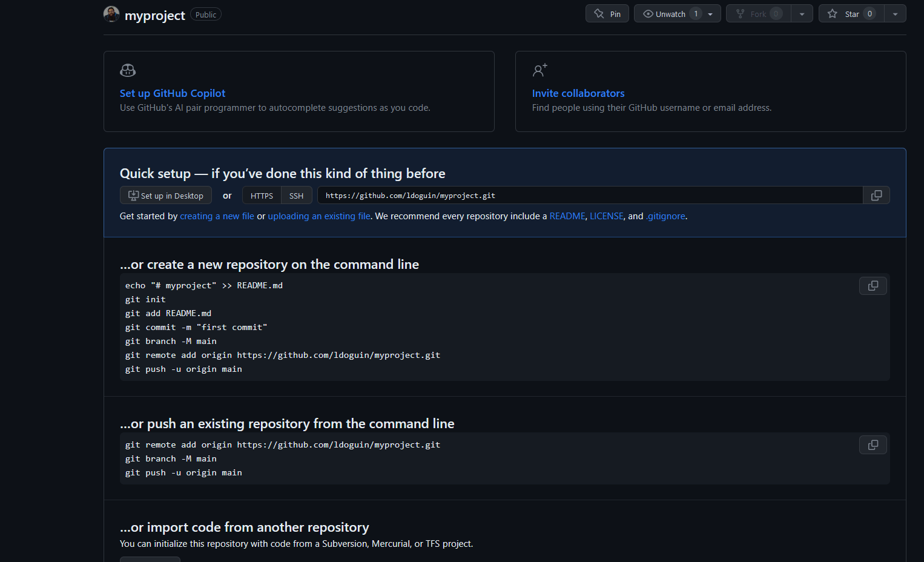Viewport: 924px width, 562px height.
Task: Open the Star lists dropdown arrow
Action: pos(895,14)
